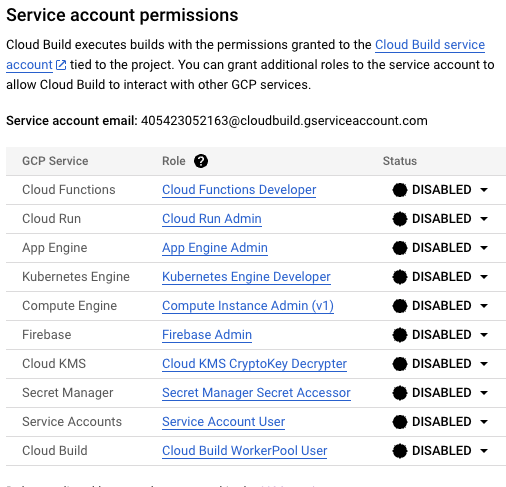506x487 pixels.
Task: Open the Cloud Run Admin role link
Action: [x=212, y=219]
